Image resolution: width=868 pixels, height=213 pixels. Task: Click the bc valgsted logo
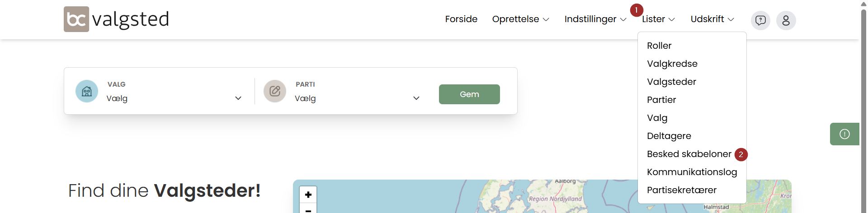point(116,19)
